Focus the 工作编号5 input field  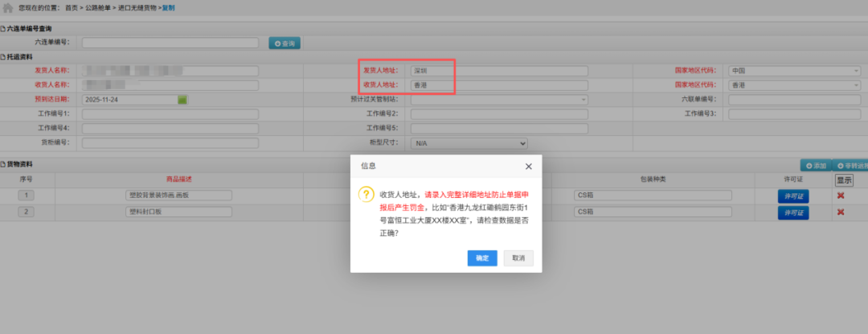coord(499,129)
